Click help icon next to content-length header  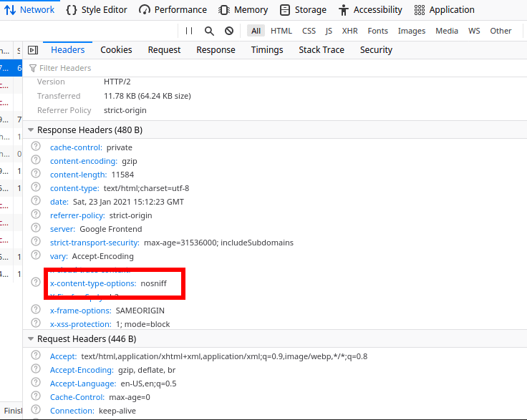[x=36, y=173]
